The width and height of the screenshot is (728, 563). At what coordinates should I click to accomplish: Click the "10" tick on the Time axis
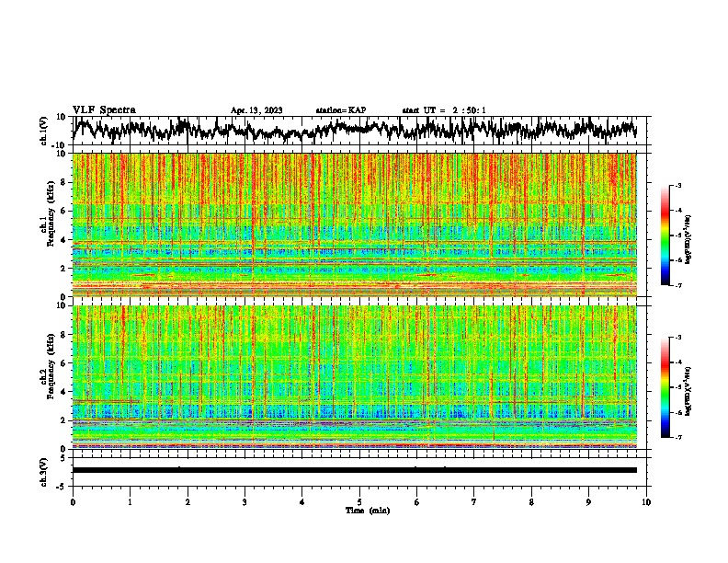646,502
